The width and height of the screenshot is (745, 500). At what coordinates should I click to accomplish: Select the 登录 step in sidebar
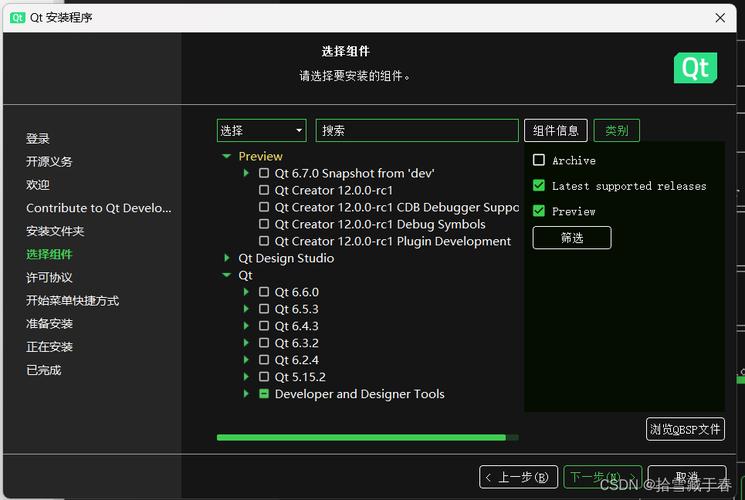point(38,138)
